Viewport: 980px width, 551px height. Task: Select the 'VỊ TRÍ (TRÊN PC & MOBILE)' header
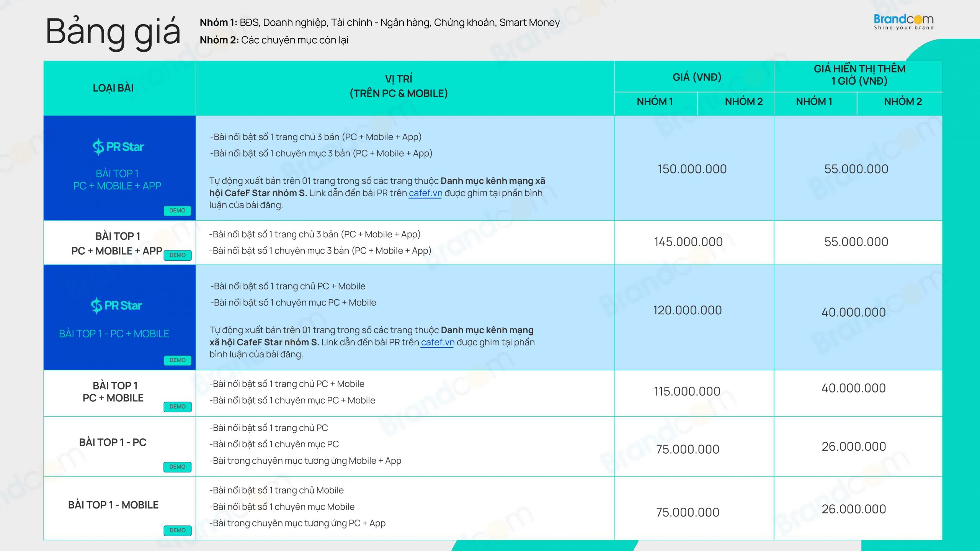[399, 86]
